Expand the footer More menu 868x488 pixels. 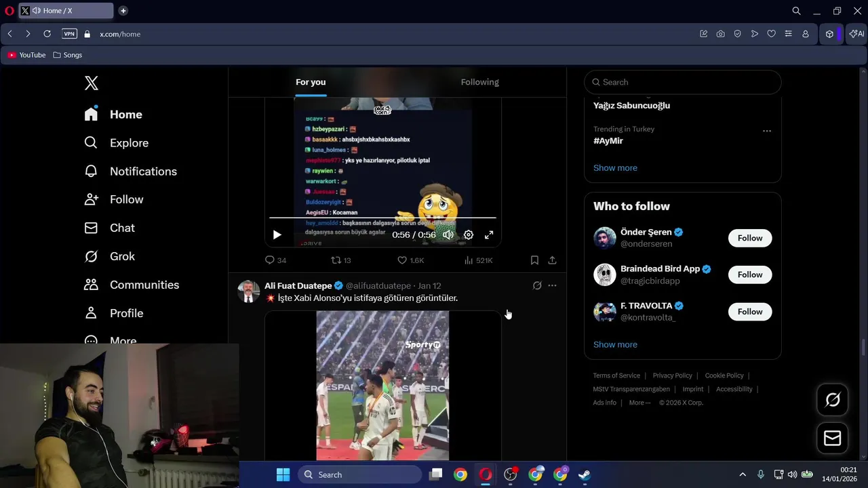(639, 403)
